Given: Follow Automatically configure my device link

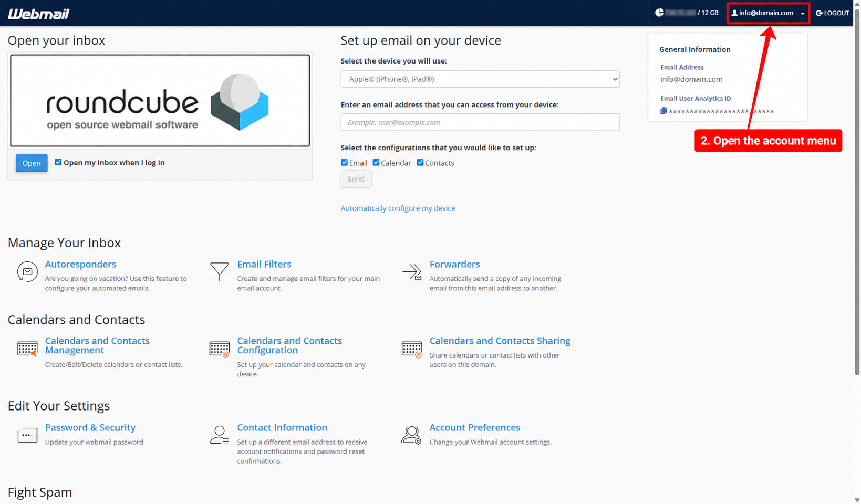Looking at the screenshot, I should pos(398,208).
